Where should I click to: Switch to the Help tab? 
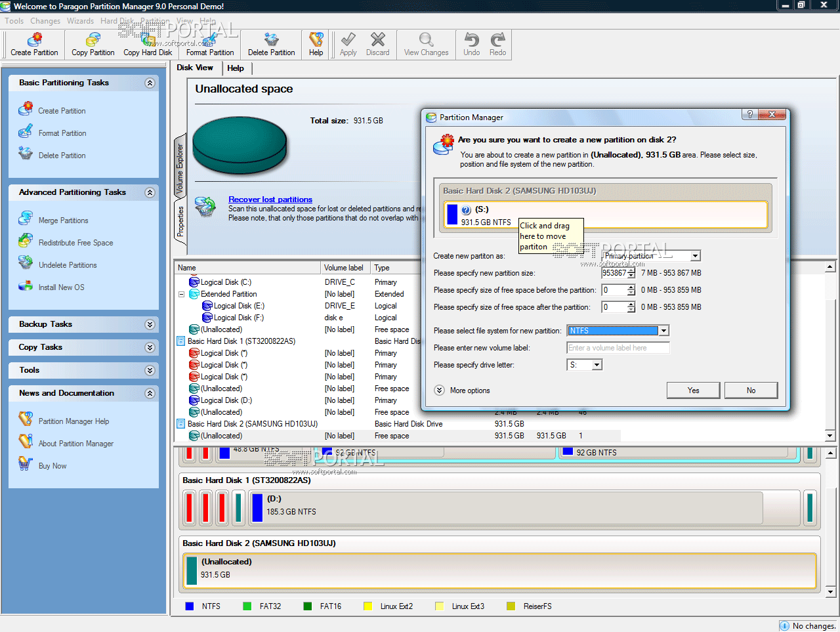(x=236, y=68)
